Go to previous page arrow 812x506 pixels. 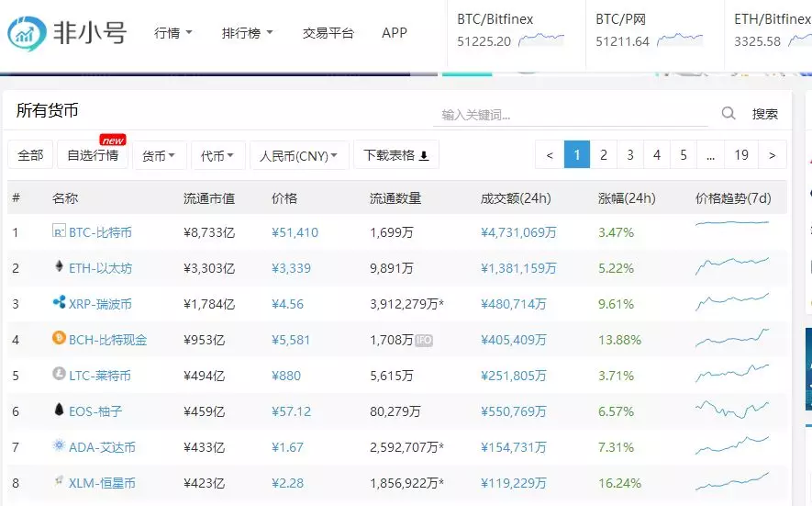[550, 154]
